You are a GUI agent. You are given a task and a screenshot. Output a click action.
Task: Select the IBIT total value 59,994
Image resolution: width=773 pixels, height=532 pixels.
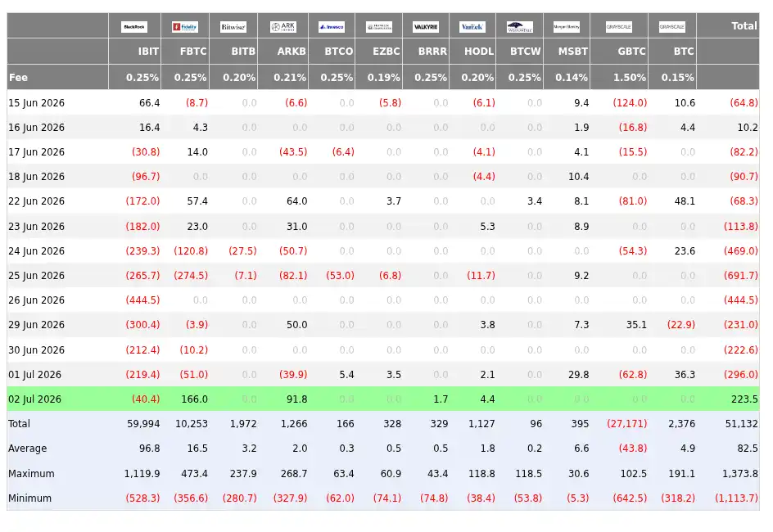coord(143,424)
